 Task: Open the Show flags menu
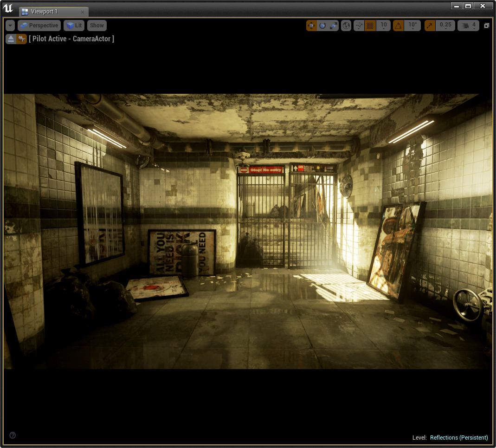tap(97, 26)
